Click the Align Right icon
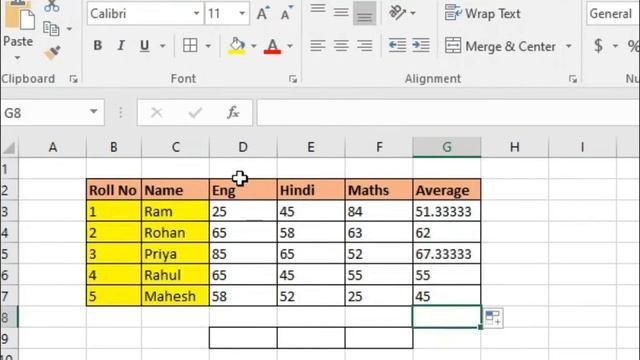 (x=364, y=45)
